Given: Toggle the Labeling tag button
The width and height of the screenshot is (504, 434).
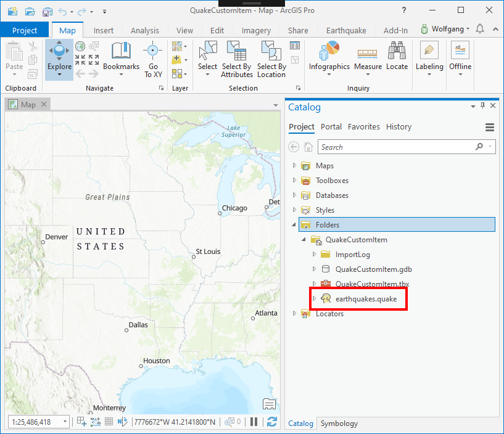Looking at the screenshot, I should pyautogui.click(x=429, y=50).
